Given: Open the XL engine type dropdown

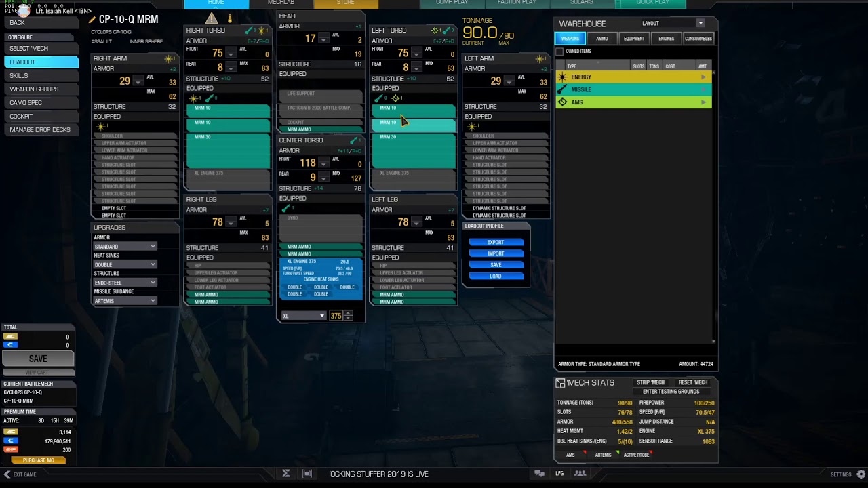Looking at the screenshot, I should [303, 316].
